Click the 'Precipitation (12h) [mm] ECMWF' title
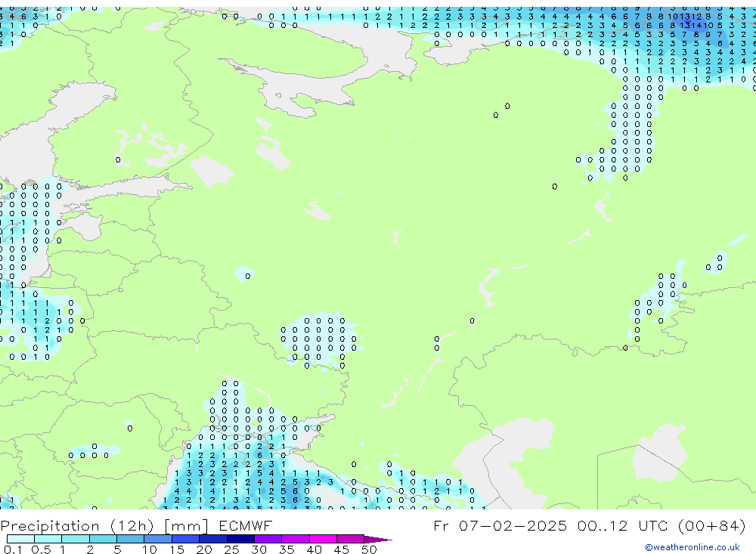The image size is (756, 554). point(136,525)
